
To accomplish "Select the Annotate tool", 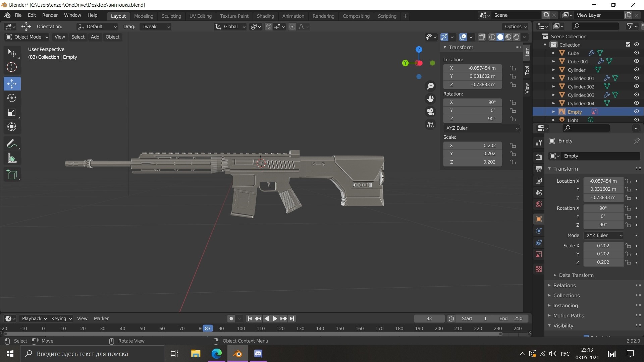I will click(12, 144).
